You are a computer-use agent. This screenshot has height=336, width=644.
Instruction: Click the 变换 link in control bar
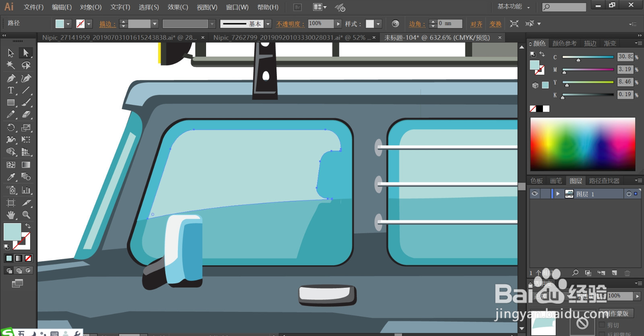[x=495, y=24]
